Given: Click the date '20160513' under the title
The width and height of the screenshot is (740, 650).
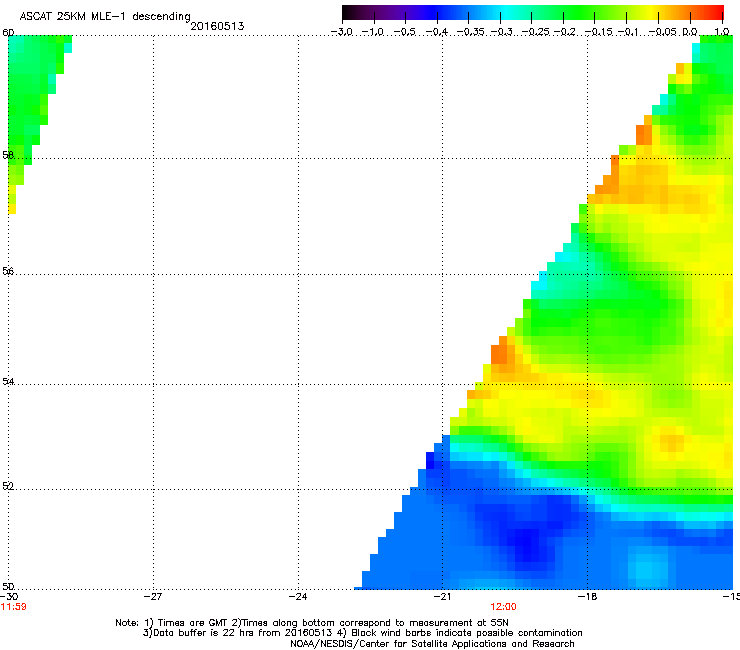Looking at the screenshot, I should (x=217, y=26).
